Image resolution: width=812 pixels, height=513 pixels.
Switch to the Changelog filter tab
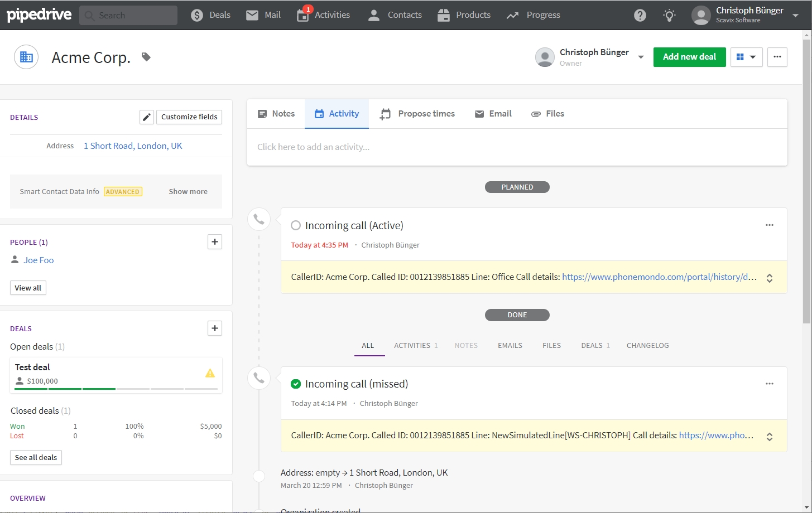[647, 345]
